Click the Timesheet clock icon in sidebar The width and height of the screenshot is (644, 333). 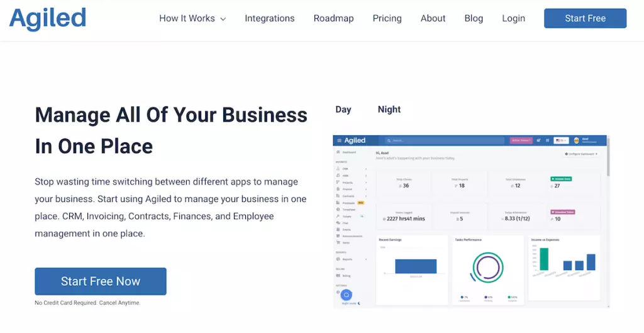(x=338, y=209)
